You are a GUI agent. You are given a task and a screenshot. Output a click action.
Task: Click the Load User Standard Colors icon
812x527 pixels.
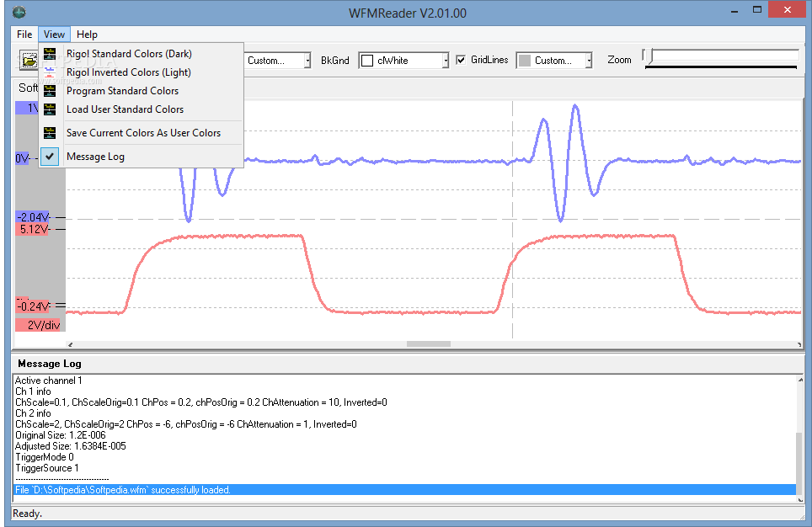pyautogui.click(x=50, y=109)
